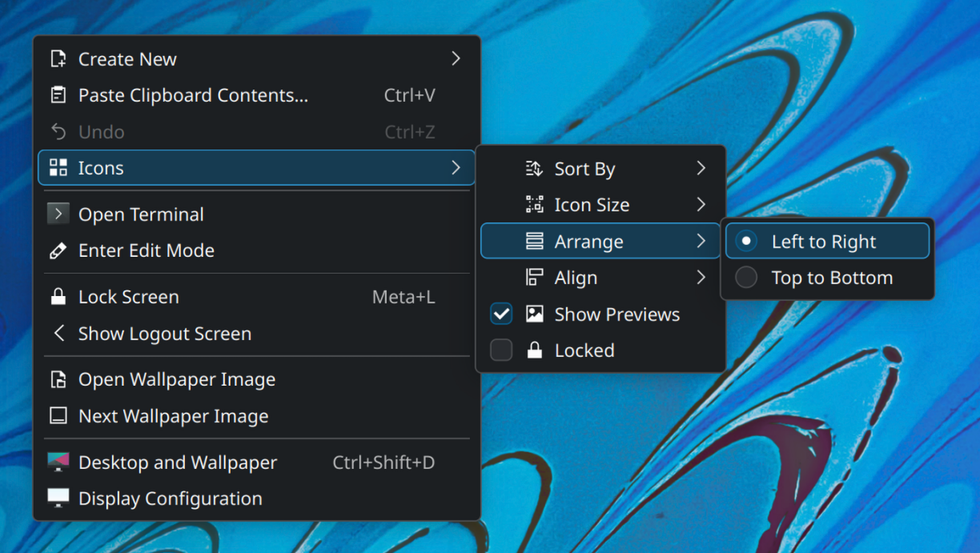Click the Icon Size grid icon

(x=534, y=205)
